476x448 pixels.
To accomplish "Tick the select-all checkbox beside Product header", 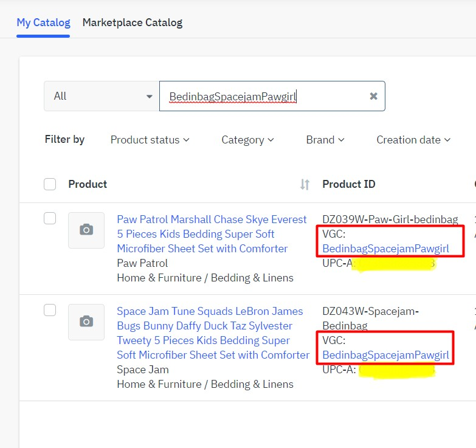I will tap(50, 184).
